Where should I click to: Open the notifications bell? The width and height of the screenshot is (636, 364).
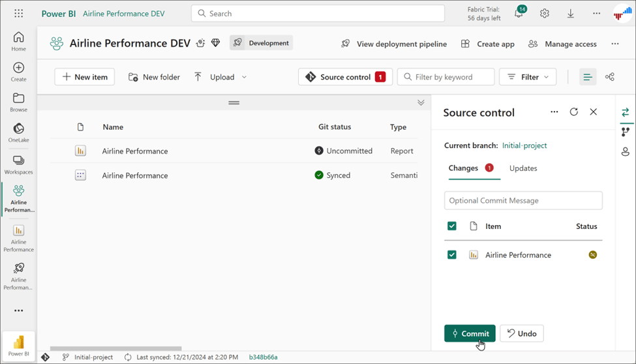519,13
